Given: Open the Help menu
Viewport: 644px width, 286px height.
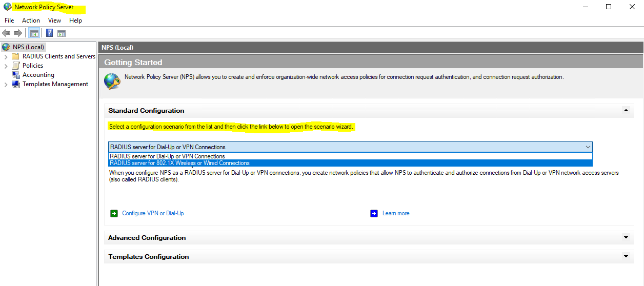Looking at the screenshot, I should click(75, 21).
